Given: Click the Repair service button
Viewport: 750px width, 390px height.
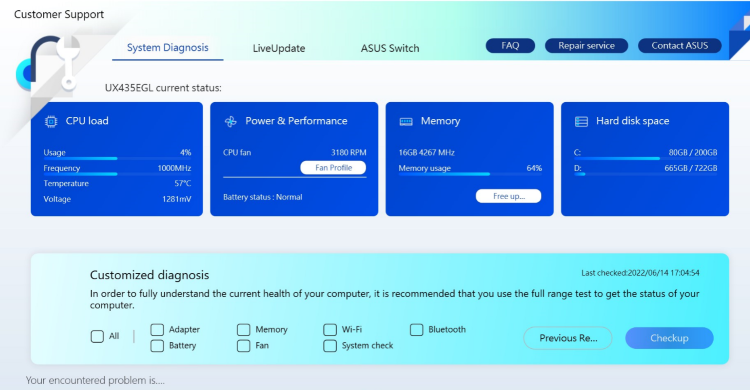Looking at the screenshot, I should [x=586, y=45].
